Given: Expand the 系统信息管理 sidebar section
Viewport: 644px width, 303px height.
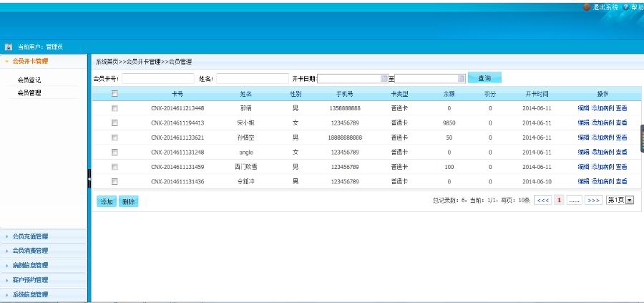Looking at the screenshot, I should 44,294.
